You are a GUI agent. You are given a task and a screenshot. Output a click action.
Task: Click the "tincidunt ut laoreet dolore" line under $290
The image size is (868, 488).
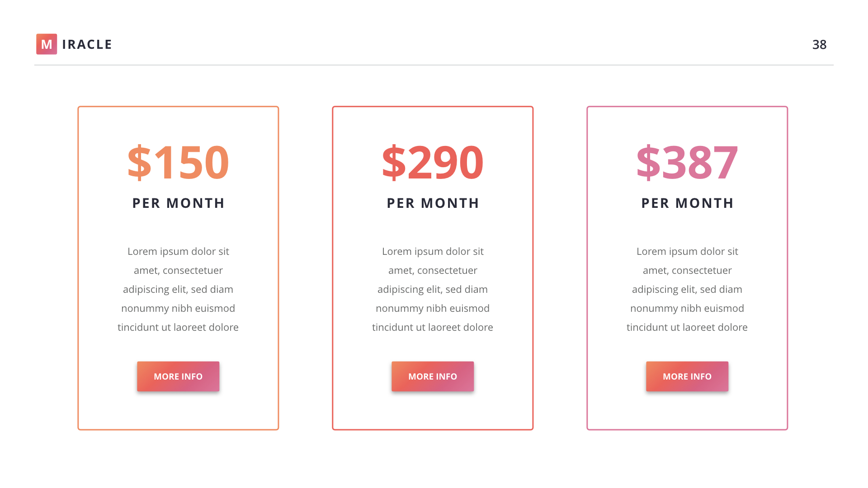pyautogui.click(x=433, y=327)
